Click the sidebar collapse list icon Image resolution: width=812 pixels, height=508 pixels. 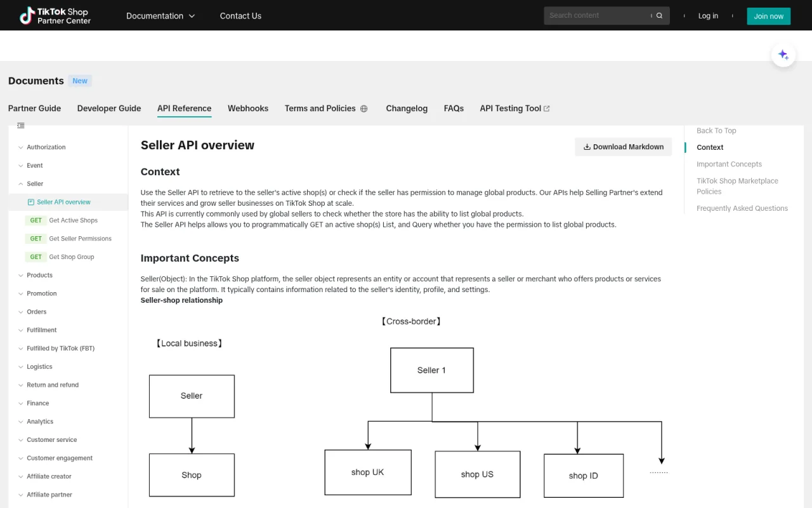(21, 126)
